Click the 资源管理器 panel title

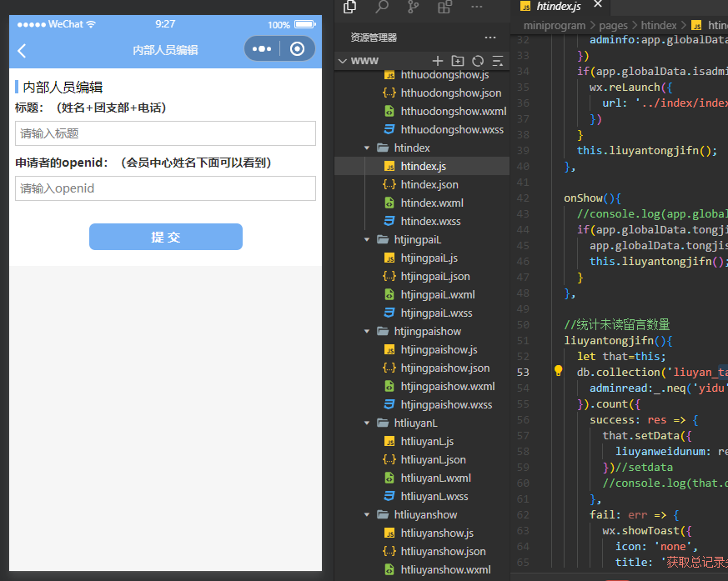coord(374,38)
